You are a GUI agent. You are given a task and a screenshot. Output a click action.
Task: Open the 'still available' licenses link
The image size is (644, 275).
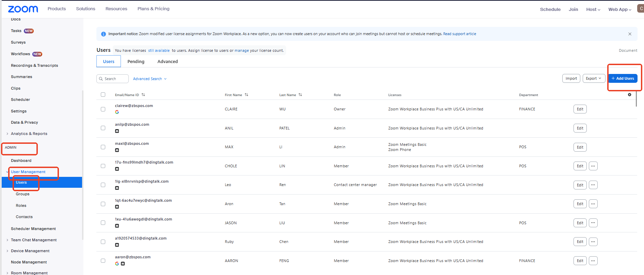159,50
